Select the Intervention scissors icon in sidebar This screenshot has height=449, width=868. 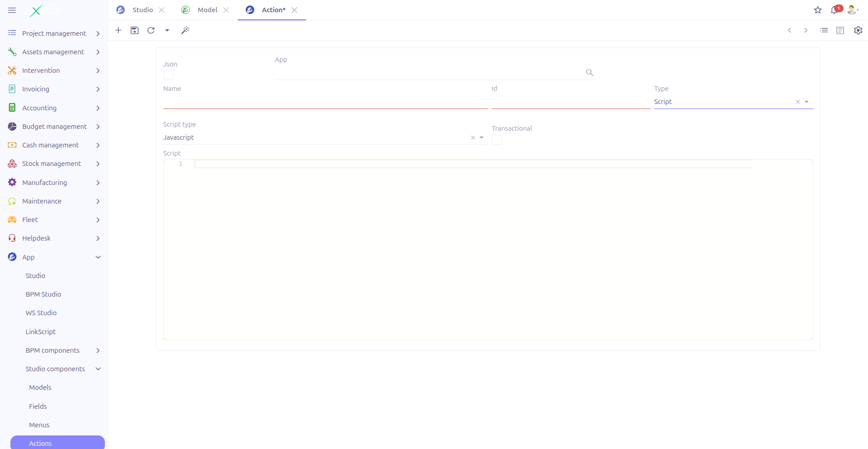(12, 71)
